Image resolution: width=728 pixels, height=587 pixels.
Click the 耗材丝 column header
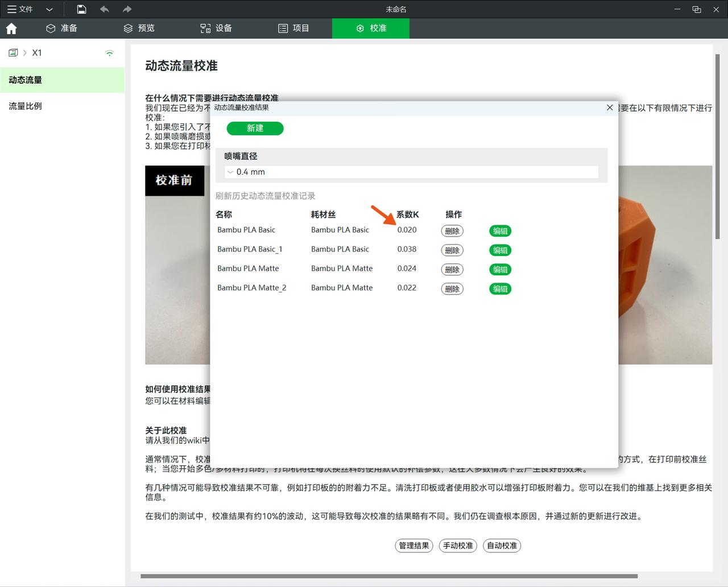(x=323, y=214)
